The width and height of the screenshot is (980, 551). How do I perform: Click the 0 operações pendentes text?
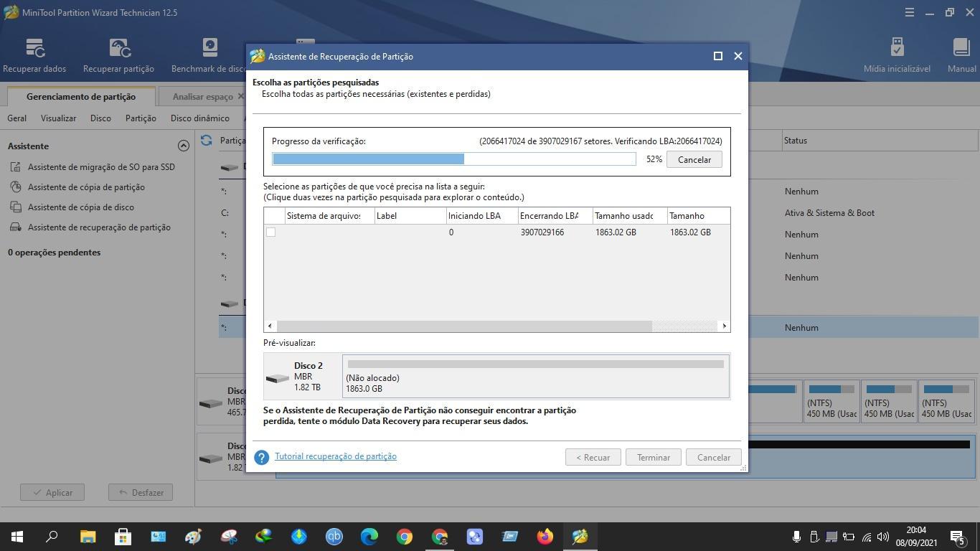click(x=55, y=253)
